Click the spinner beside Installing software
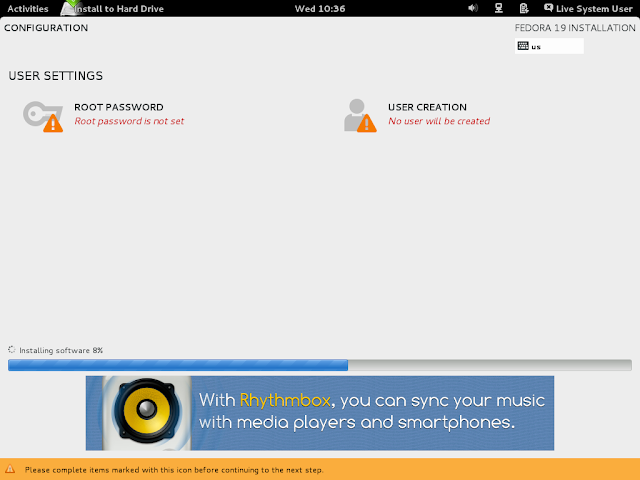 [11, 349]
